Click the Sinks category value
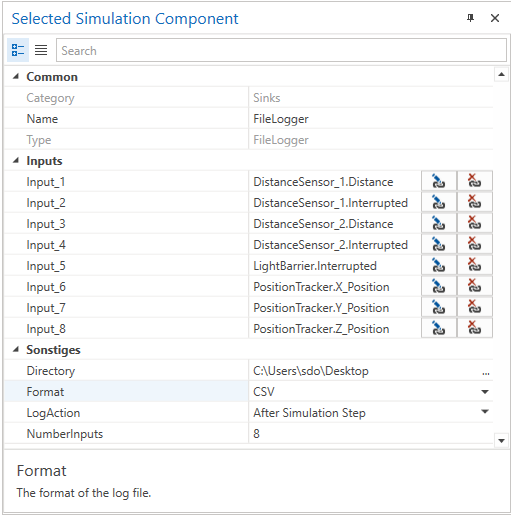511x515 pixels. [x=267, y=98]
